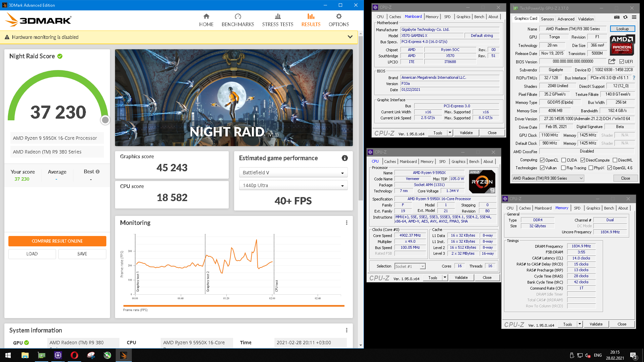Click the LOAD button
Image resolution: width=644 pixels, height=362 pixels.
(32, 254)
